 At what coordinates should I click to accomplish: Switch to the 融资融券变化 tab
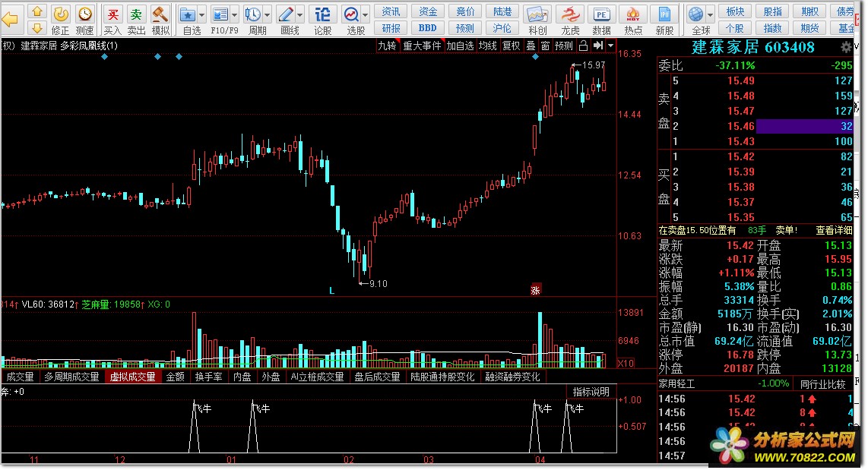(512, 377)
